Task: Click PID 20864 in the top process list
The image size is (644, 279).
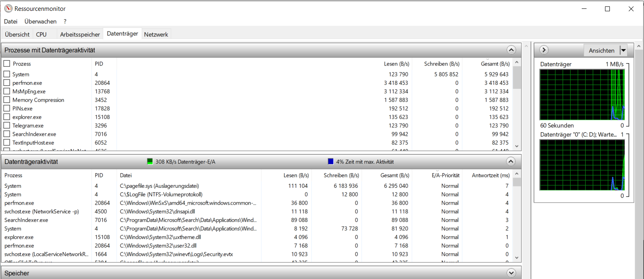Action: pos(102,83)
